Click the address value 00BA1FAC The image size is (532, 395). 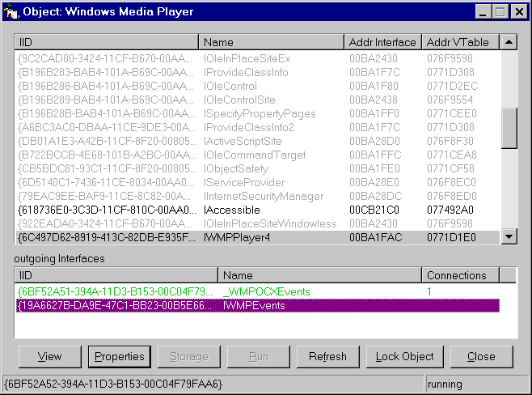376,237
